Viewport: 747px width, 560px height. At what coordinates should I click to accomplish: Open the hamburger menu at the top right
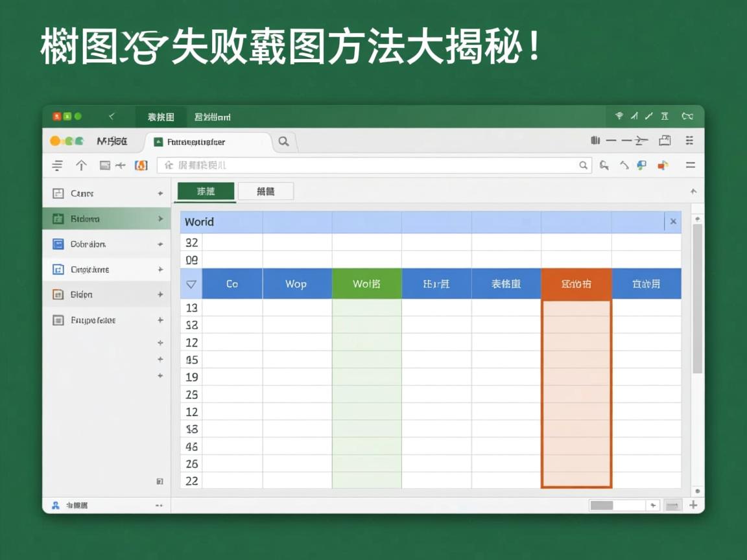(689, 141)
